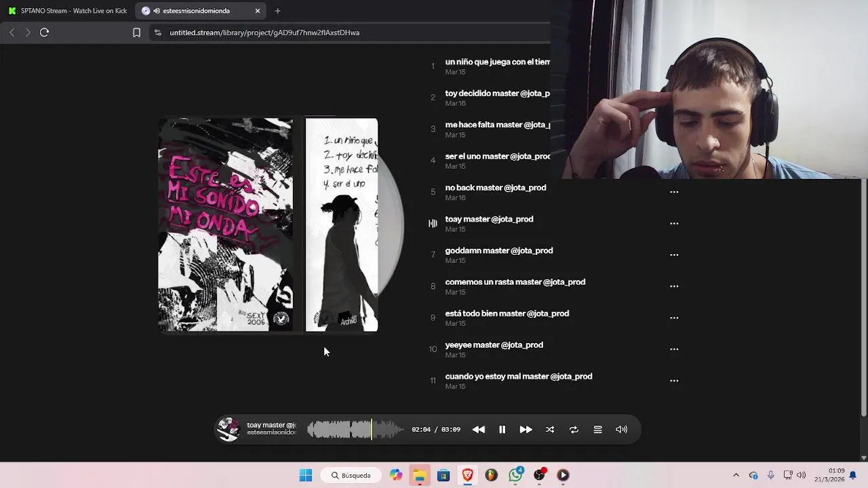Click the previous track (rewind) button
This screenshot has height=488, width=868.
click(x=479, y=430)
